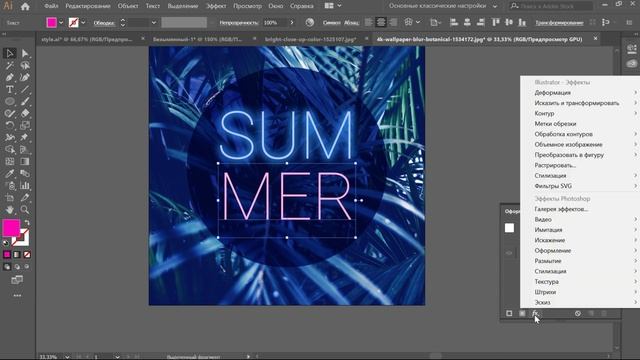Screen dimensions: 640x360
Task: Select the Column Graph tool
Action: coord(25,186)
